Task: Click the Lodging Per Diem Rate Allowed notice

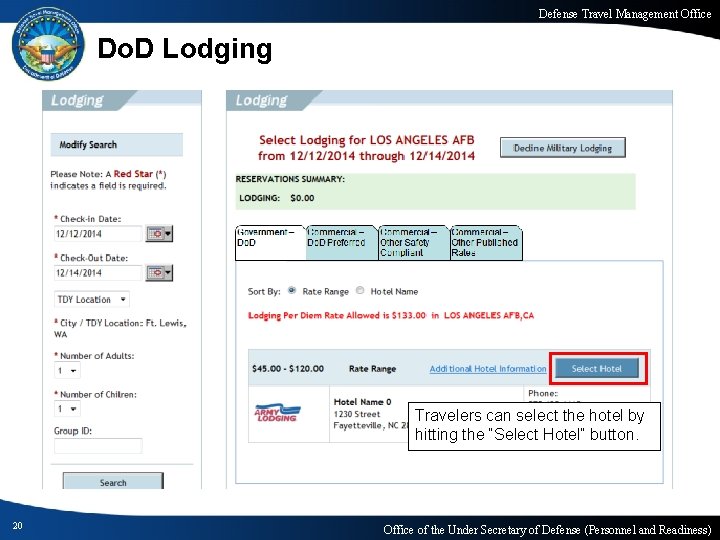Action: [x=391, y=315]
